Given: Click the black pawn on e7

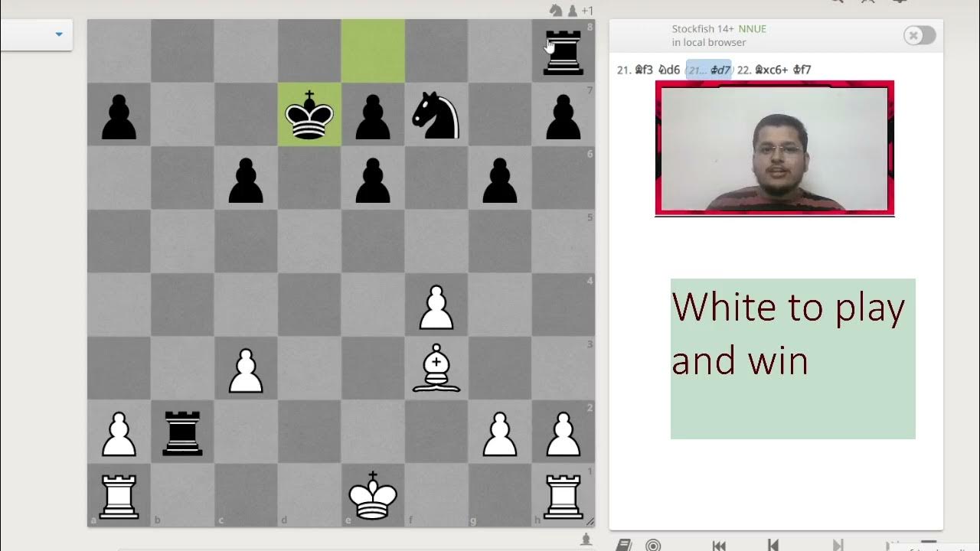Looking at the screenshot, I should tap(373, 116).
